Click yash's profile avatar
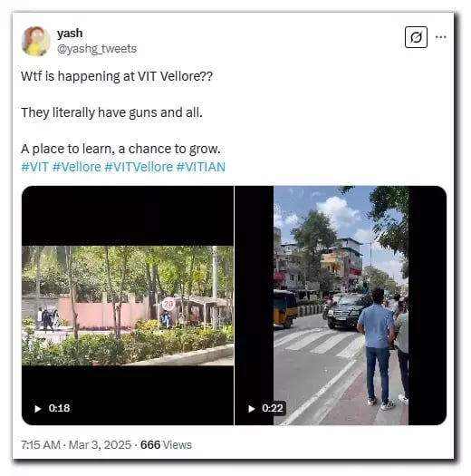The height and width of the screenshot is (476, 471). [36, 41]
